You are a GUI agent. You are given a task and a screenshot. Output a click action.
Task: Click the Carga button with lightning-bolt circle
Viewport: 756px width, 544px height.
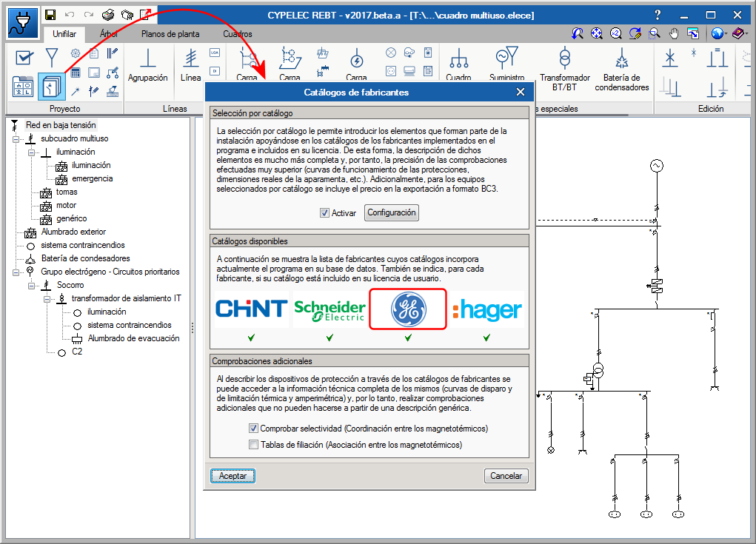[x=356, y=64]
